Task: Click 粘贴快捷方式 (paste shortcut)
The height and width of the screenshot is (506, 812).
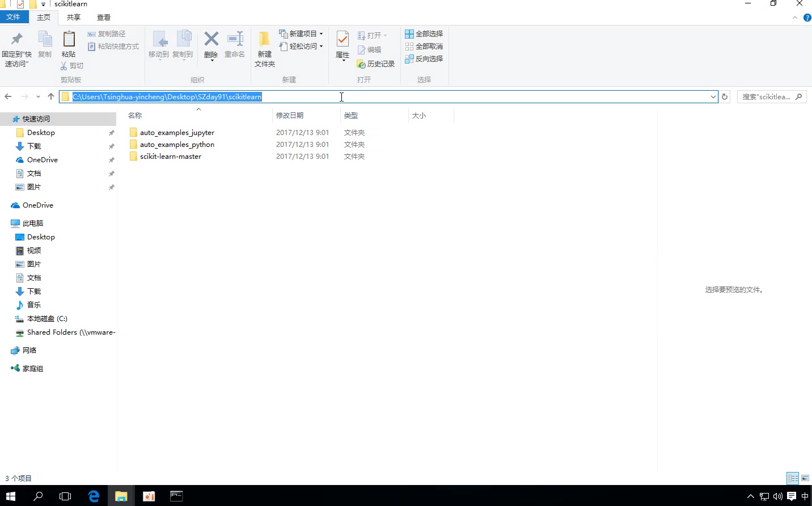Action: click(113, 47)
